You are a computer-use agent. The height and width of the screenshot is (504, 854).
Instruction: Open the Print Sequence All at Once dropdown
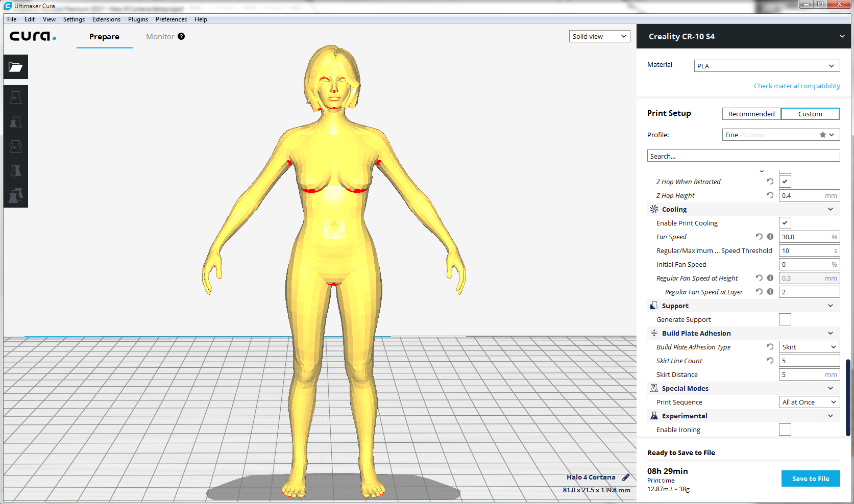click(x=809, y=402)
